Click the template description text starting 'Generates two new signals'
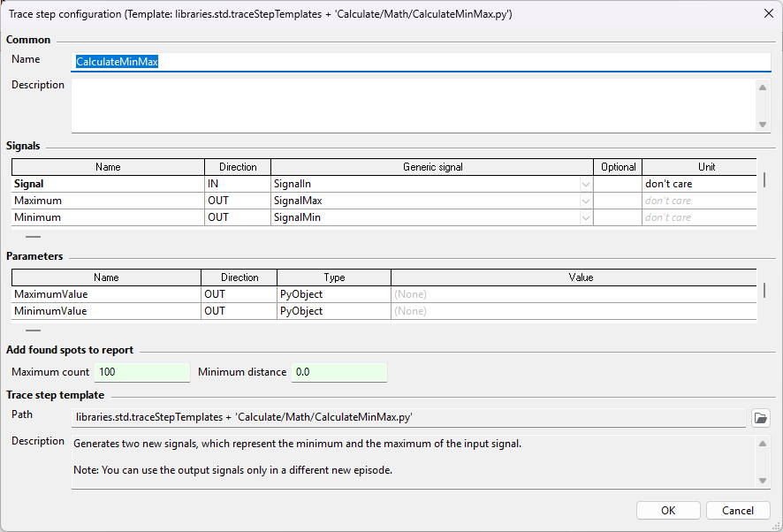783x532 pixels. (x=297, y=444)
